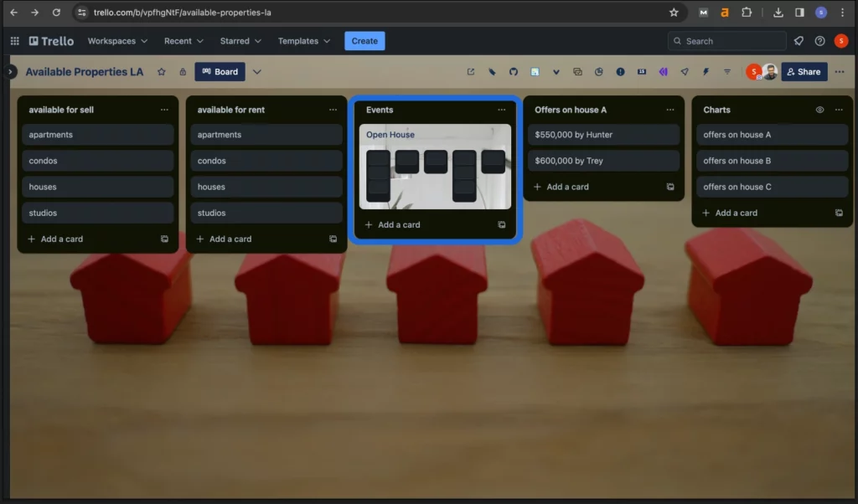
Task: Open the Automation lightning bolt icon
Action: (x=706, y=72)
